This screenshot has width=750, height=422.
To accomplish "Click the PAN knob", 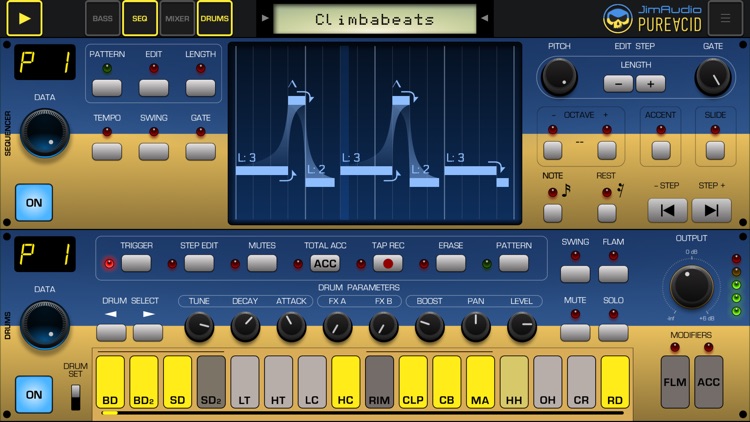I will (x=475, y=327).
